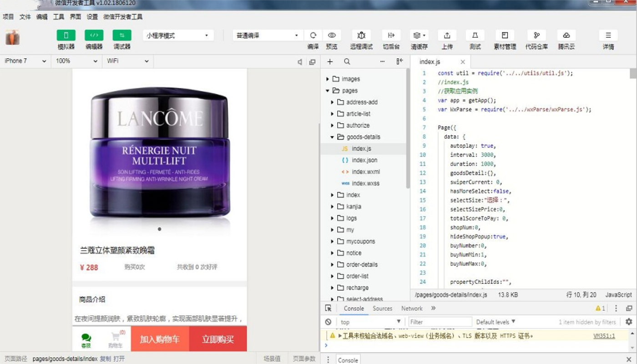Click the project avatar icon
This screenshot has height=364, width=637.
pos(12,37)
